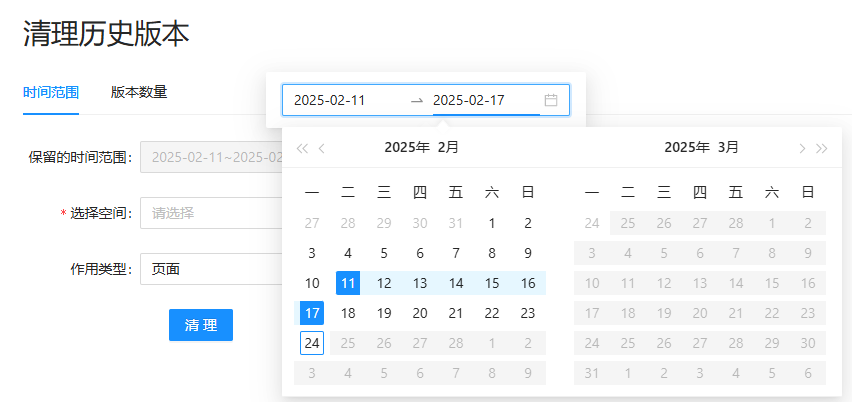
Task: Click the 3月 month label in right panel
Action: [x=729, y=148]
